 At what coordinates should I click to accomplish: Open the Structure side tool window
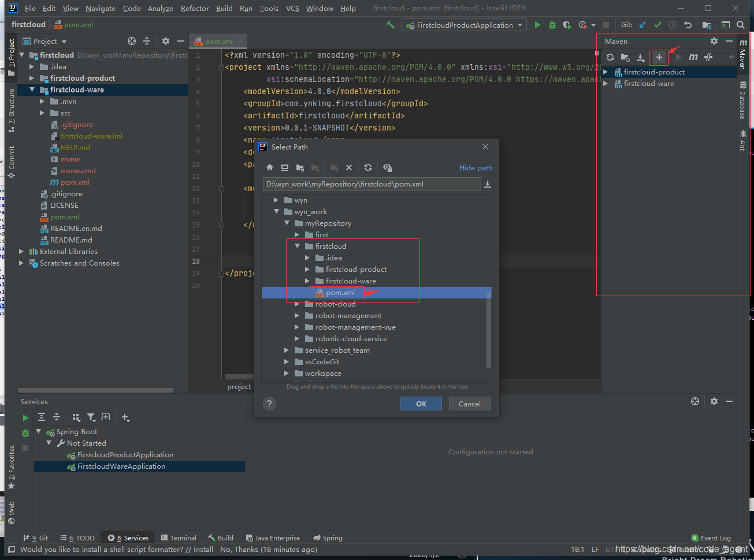pyautogui.click(x=11, y=110)
